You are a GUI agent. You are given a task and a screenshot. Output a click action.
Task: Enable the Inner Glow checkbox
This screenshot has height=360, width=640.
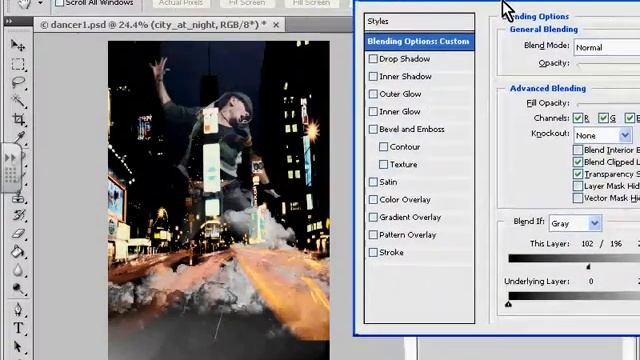pyautogui.click(x=373, y=111)
